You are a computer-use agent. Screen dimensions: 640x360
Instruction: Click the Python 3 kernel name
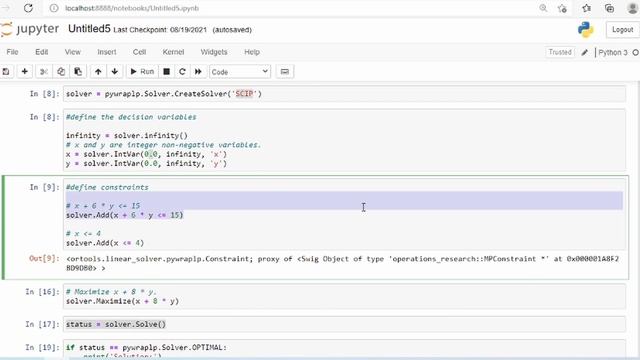pyautogui.click(x=613, y=52)
